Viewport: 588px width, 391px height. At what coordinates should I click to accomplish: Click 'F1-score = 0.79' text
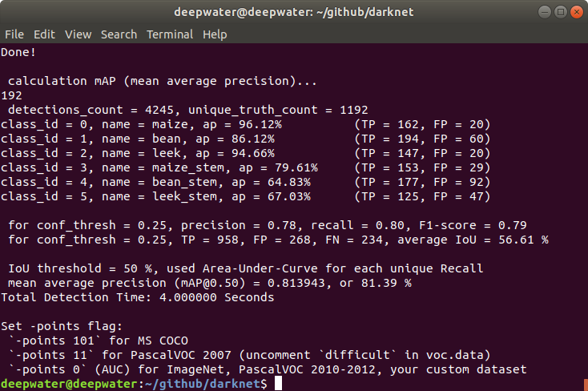tap(473, 225)
